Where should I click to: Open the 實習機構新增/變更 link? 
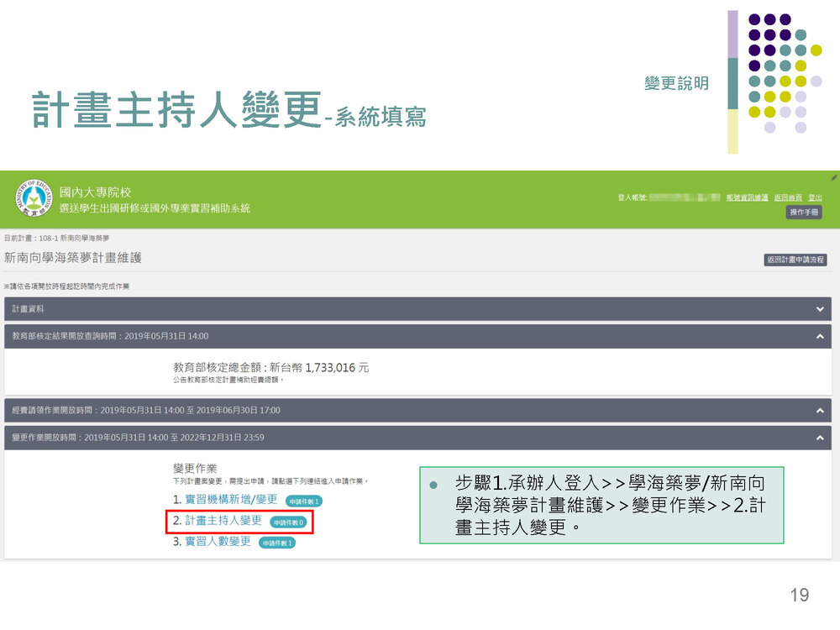[231, 500]
